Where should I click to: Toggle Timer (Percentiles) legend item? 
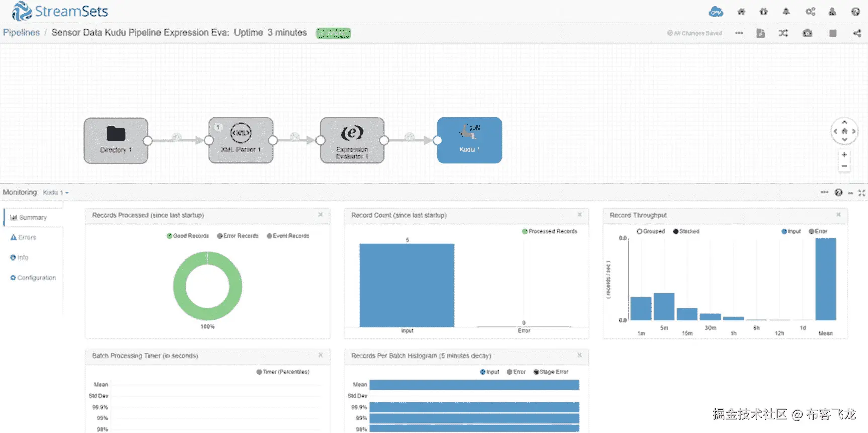click(x=283, y=372)
